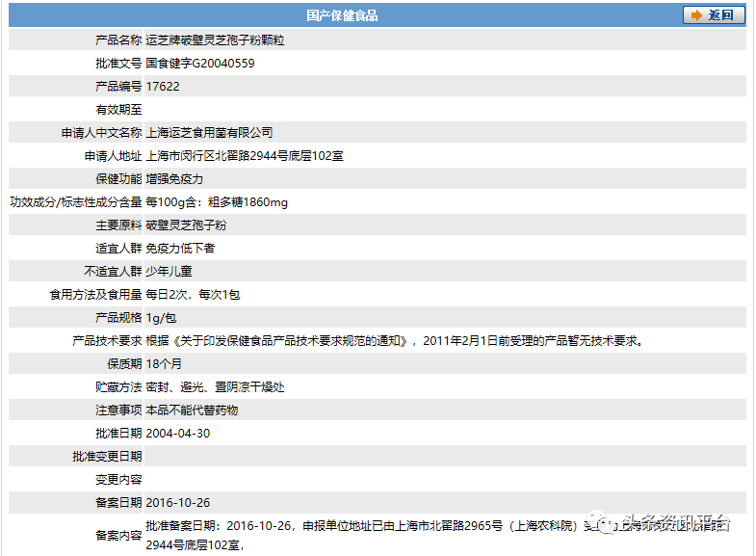This screenshot has height=556, width=756.
Task: Click product specification 1g/包
Action: pos(161,318)
